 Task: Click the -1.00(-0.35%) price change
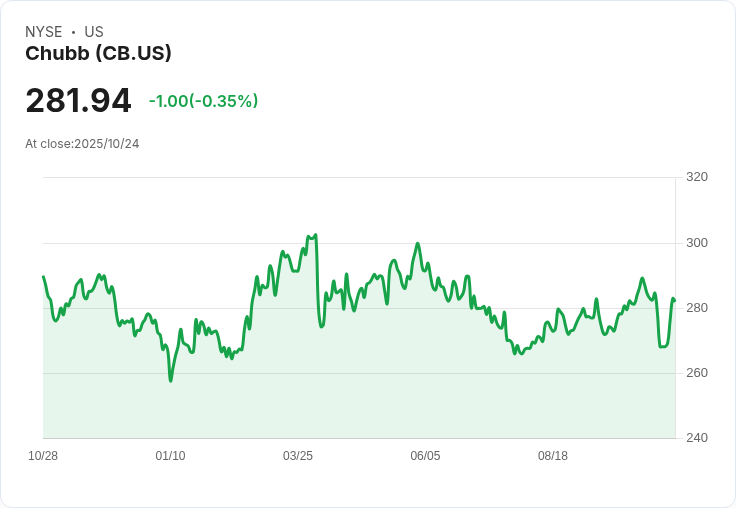pos(203,101)
